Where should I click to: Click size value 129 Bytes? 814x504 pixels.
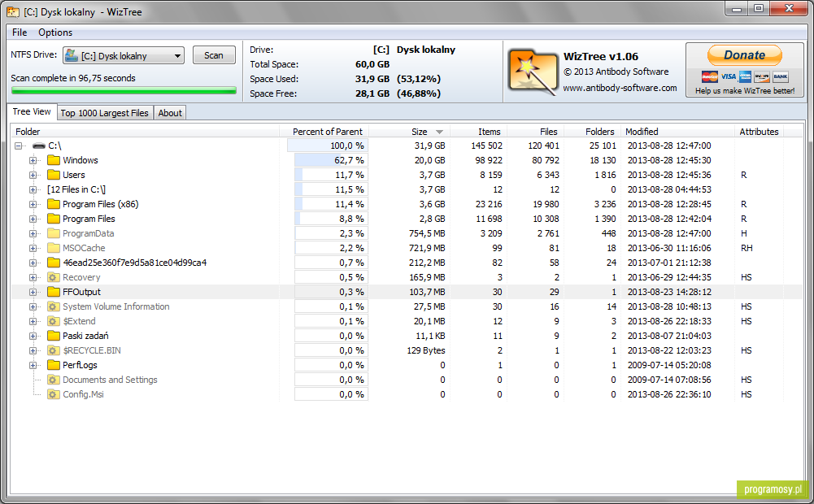pos(425,350)
